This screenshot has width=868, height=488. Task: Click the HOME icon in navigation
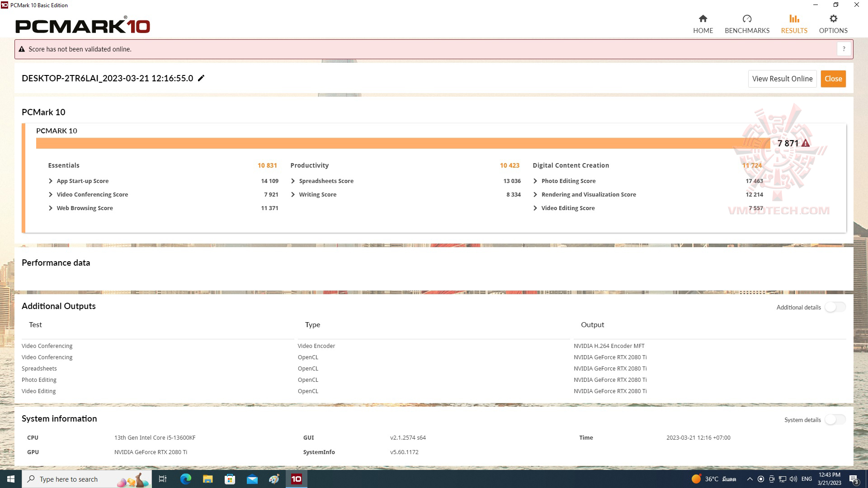click(703, 19)
